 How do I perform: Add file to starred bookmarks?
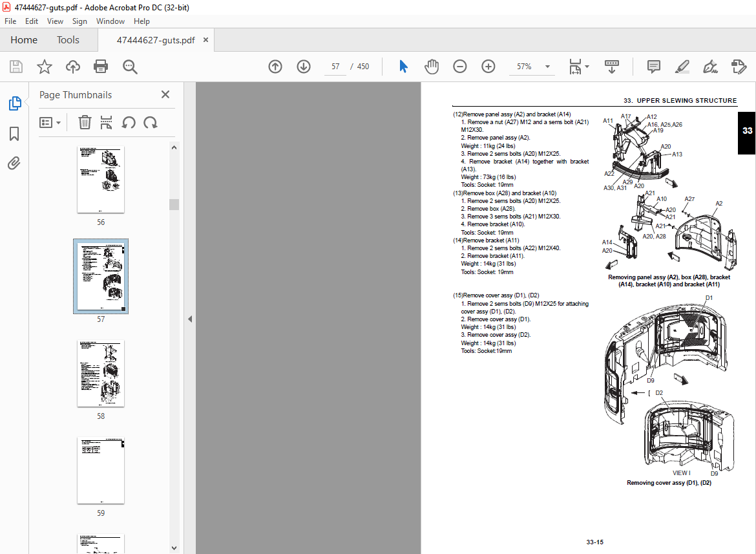tap(45, 67)
